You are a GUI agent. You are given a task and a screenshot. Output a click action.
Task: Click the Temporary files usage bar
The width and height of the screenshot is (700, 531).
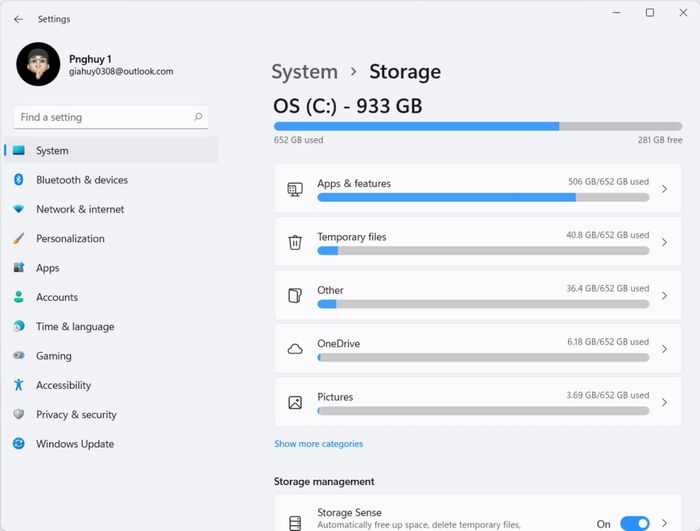[483, 251]
